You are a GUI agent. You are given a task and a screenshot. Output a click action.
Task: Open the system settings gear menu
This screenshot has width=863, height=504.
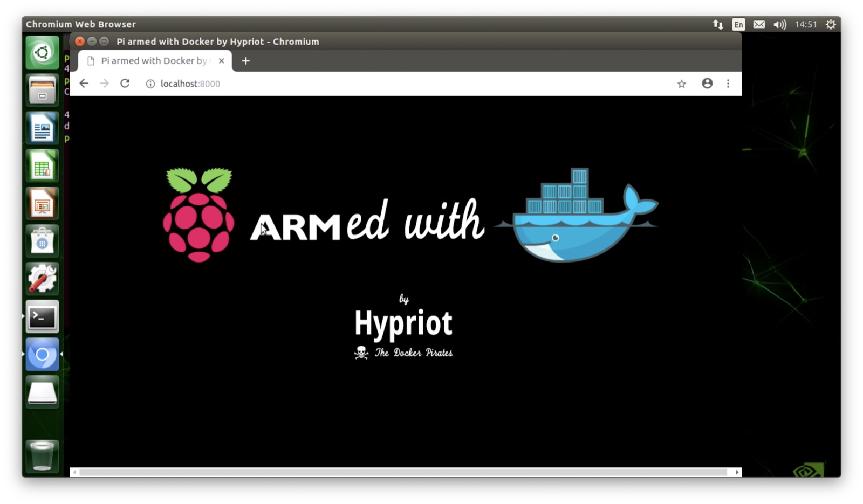[831, 24]
